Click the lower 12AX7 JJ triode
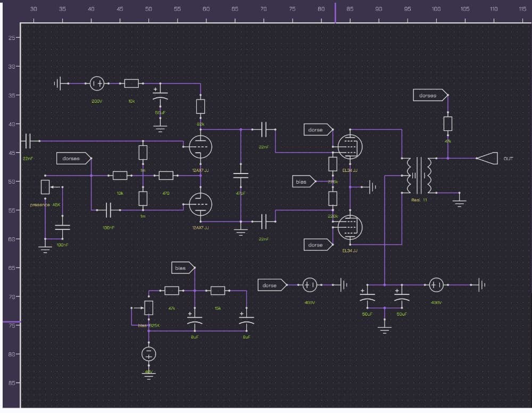Viewport: 532px width, 413px height. tap(201, 204)
